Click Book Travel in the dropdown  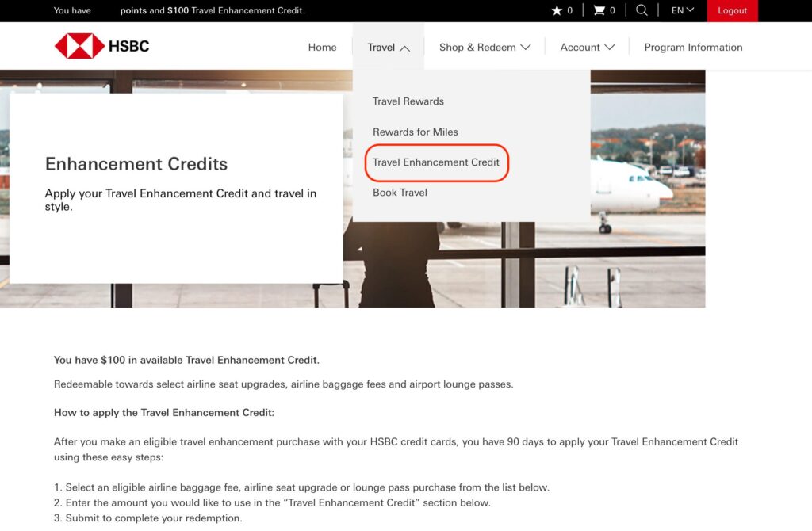(400, 193)
